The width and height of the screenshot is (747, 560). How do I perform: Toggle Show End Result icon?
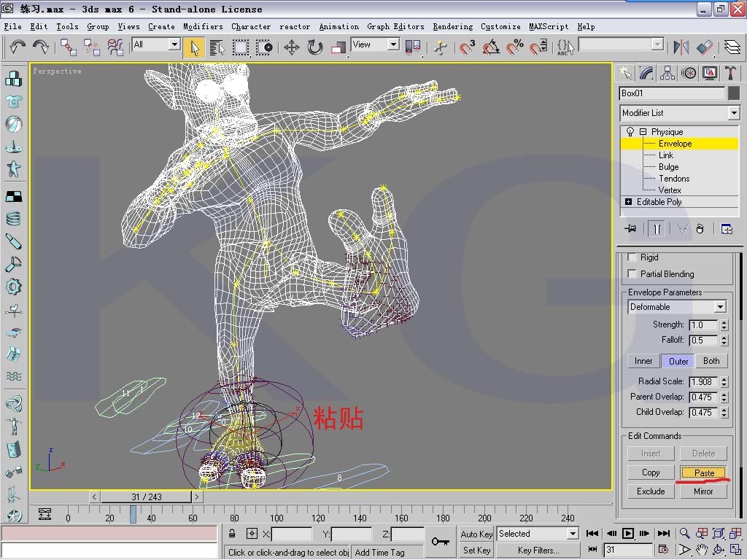tap(657, 229)
